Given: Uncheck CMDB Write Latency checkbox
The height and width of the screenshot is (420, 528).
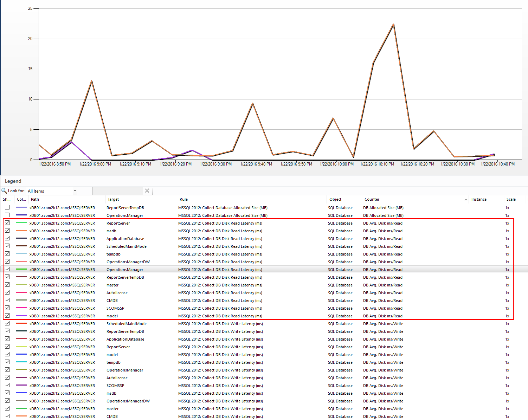Looking at the screenshot, I should coord(7,416).
